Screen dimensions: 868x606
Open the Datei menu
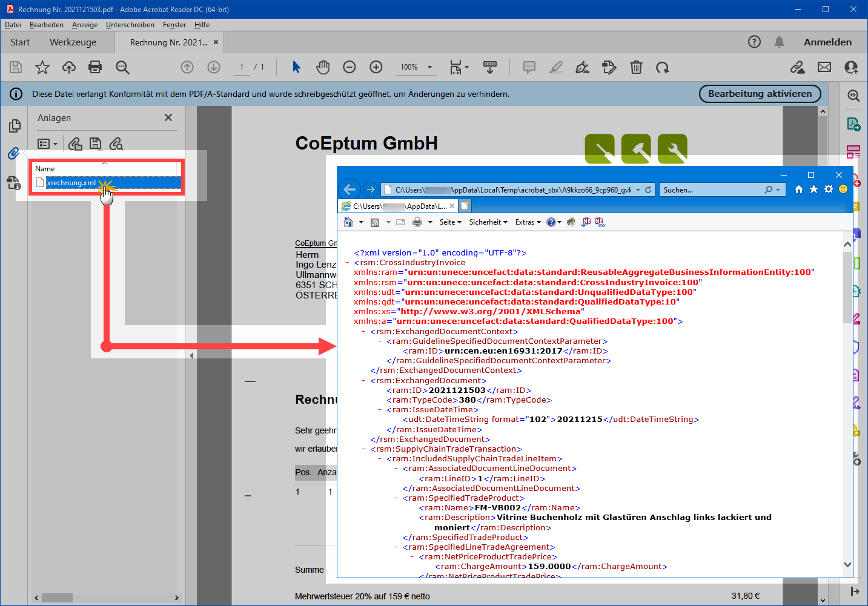(13, 25)
